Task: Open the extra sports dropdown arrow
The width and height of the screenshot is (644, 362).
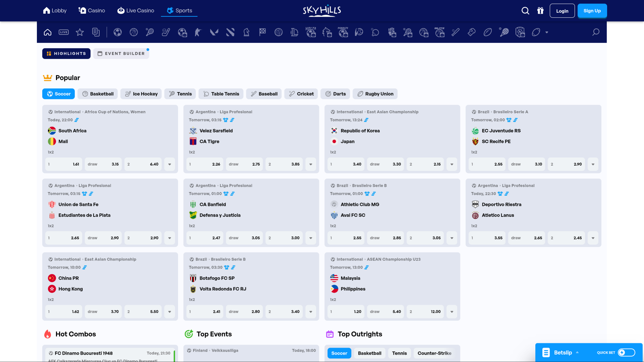Action: click(x=547, y=32)
